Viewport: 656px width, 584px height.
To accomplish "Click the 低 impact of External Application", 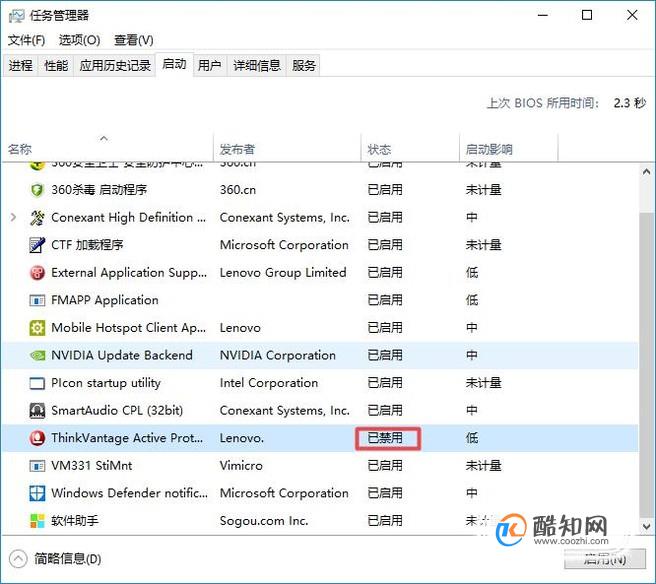I will coord(472,273).
